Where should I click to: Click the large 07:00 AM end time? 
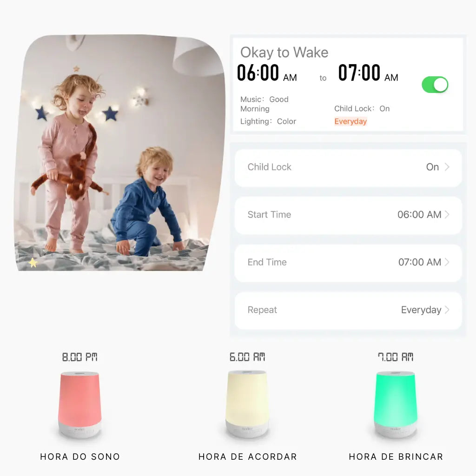coord(368,73)
